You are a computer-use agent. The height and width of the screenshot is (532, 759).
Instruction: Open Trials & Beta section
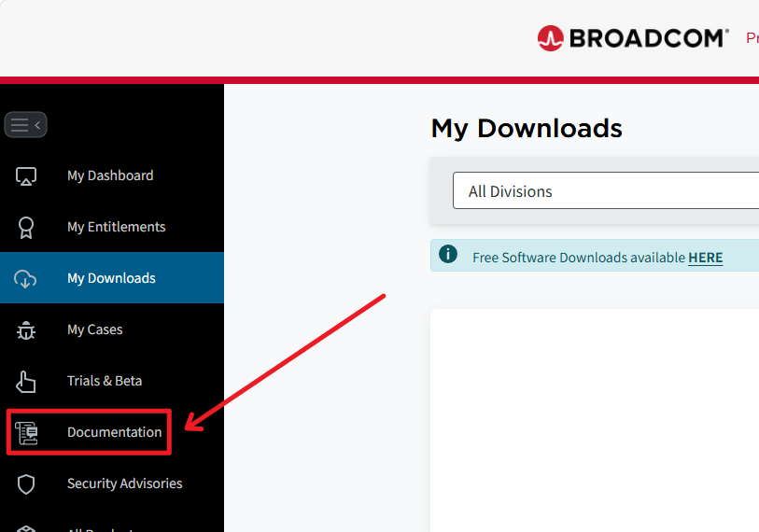coord(105,381)
